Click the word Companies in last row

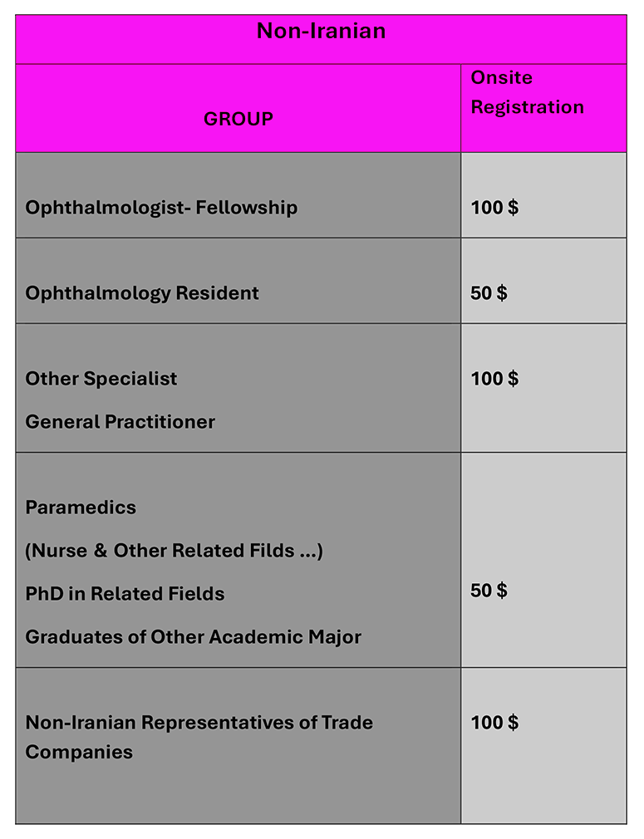pos(79,753)
